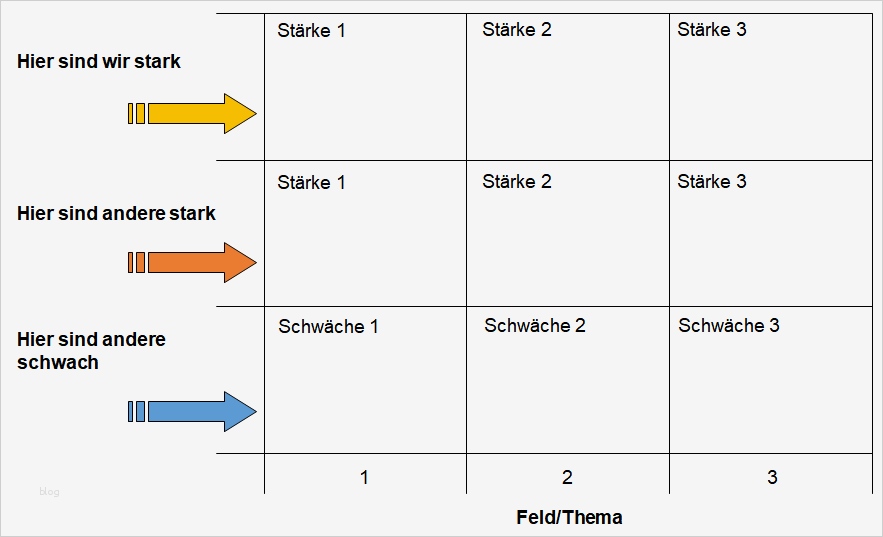
Task: Click Stärke 3 in the yellow arrow row
Action: pyautogui.click(x=712, y=29)
